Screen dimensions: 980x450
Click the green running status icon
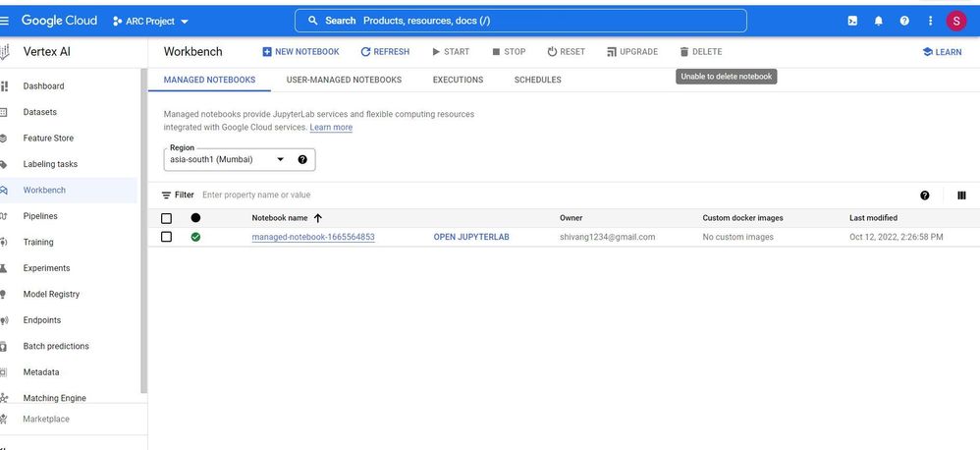click(x=195, y=237)
